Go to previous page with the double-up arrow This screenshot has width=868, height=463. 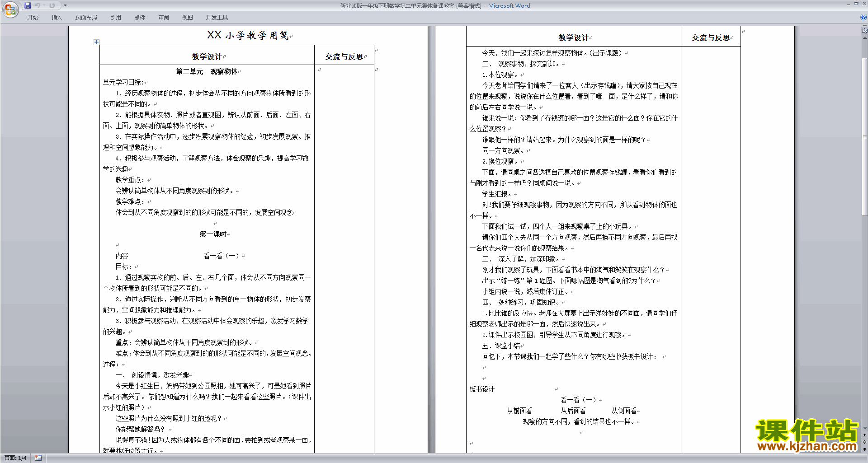[865, 435]
